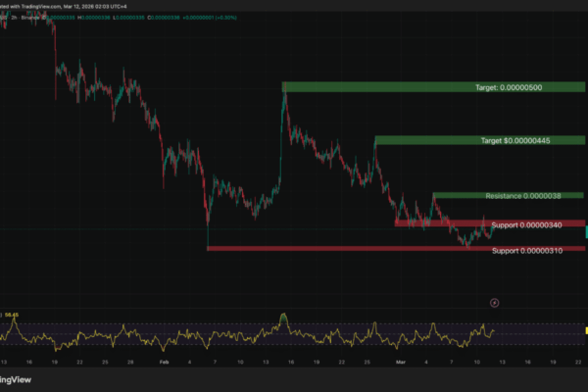Click the Feb label on the time axis
The height and width of the screenshot is (392, 588).
(x=164, y=361)
